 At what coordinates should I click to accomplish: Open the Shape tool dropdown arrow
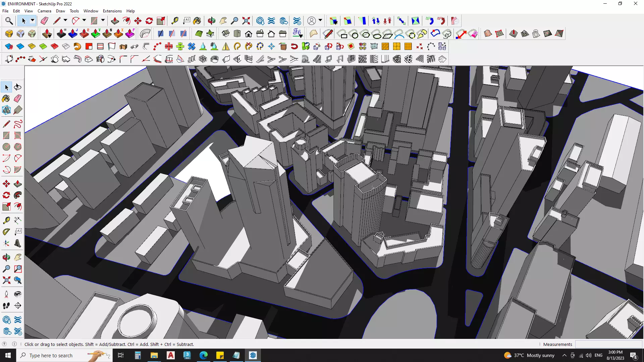click(x=103, y=21)
